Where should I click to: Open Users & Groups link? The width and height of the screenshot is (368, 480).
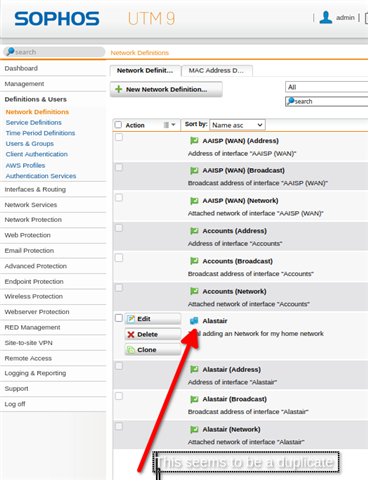point(30,144)
